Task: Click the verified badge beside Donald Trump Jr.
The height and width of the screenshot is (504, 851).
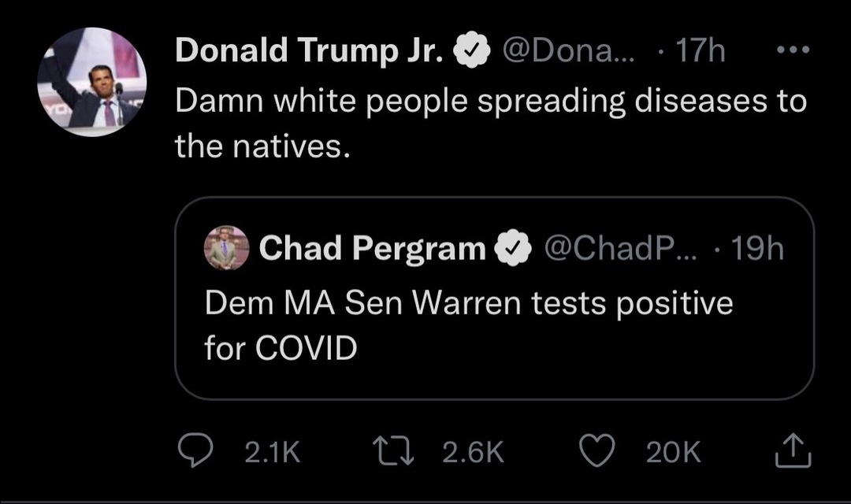Action: pos(471,52)
